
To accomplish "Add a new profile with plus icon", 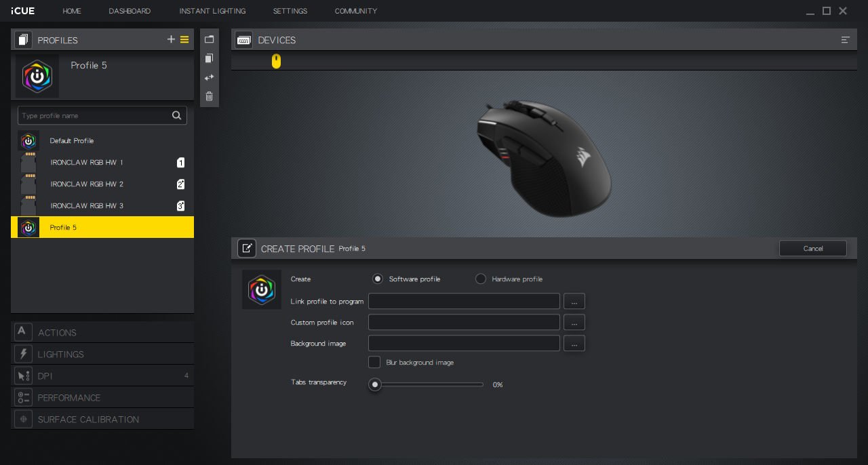I will click(x=171, y=39).
